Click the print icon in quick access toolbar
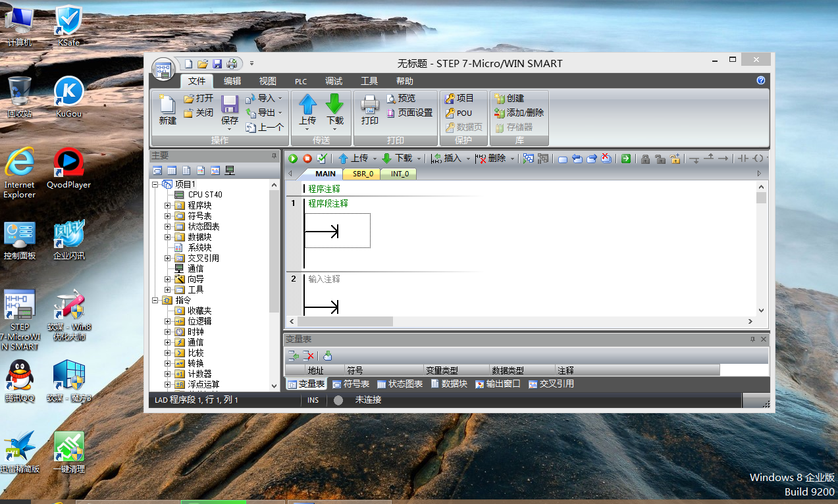Screen dimensions: 838x504 click(232, 64)
